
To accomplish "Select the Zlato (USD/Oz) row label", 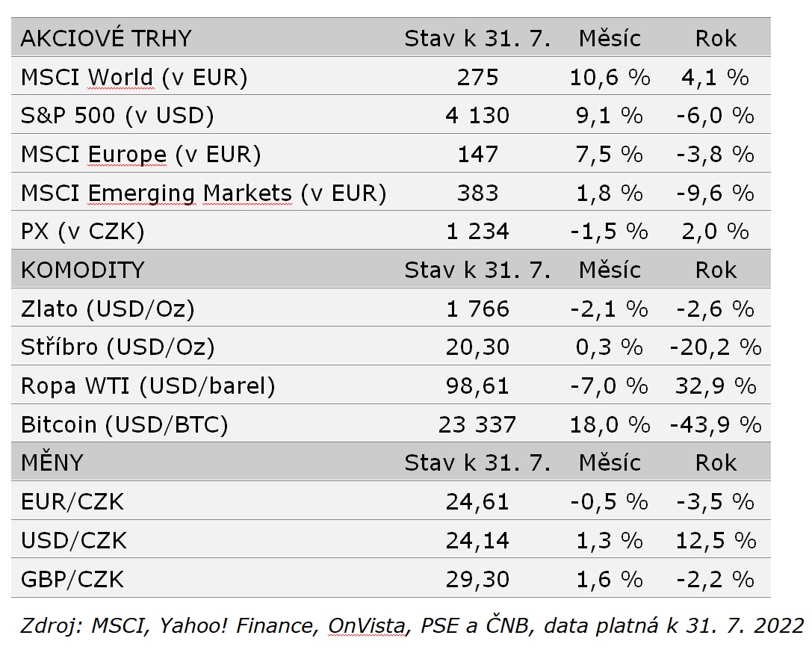I will click(108, 309).
